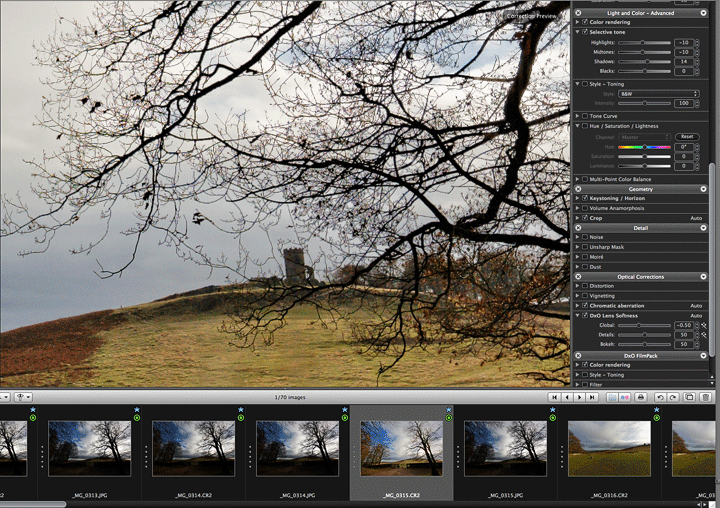Expand the Multi-Point Color Balance section
The width and height of the screenshot is (720, 508).
(578, 179)
